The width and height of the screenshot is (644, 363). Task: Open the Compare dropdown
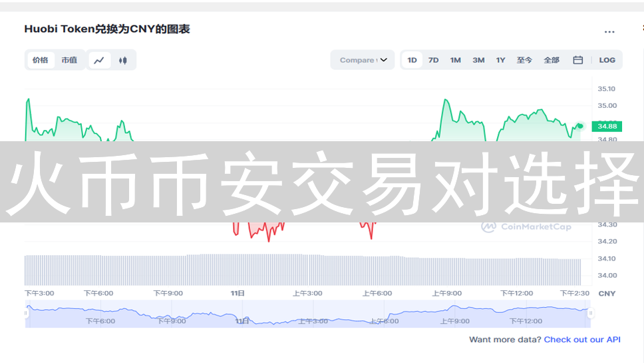tap(363, 60)
